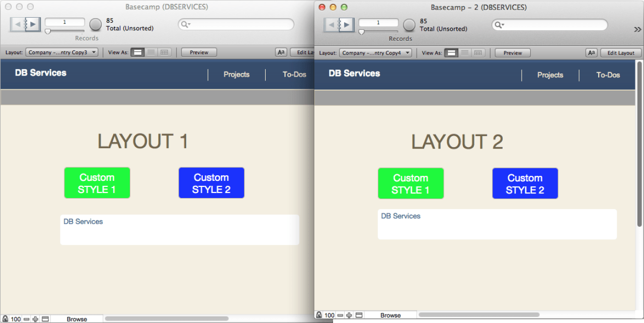Zoom out using minus icon in Basecamp window
644x323 pixels.
27,319
